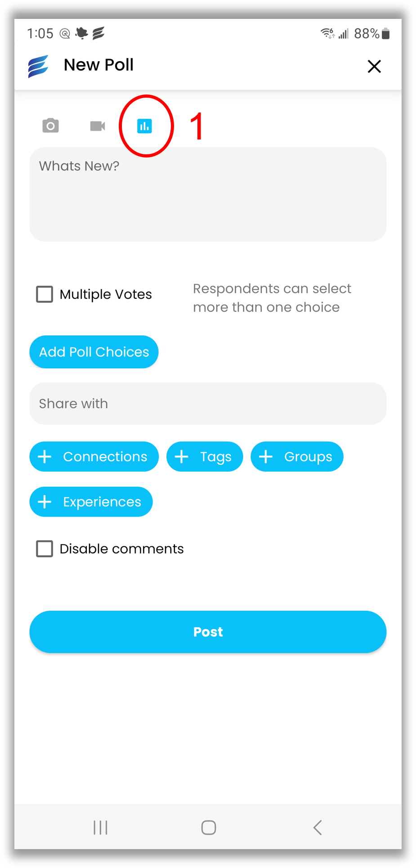Image resolution: width=416 pixels, height=868 pixels.
Task: Click Add Poll Choices button
Action: [94, 352]
